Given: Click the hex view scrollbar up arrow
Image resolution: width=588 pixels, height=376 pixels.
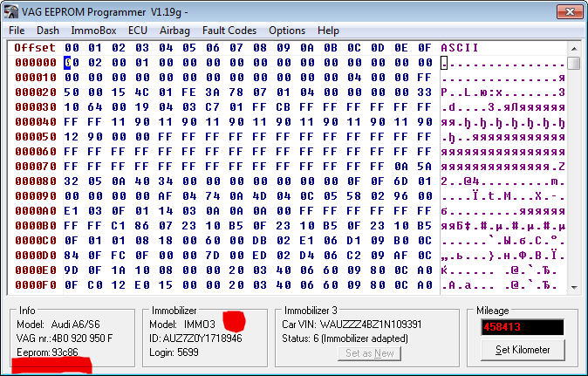Looking at the screenshot, I should pyautogui.click(x=573, y=47).
